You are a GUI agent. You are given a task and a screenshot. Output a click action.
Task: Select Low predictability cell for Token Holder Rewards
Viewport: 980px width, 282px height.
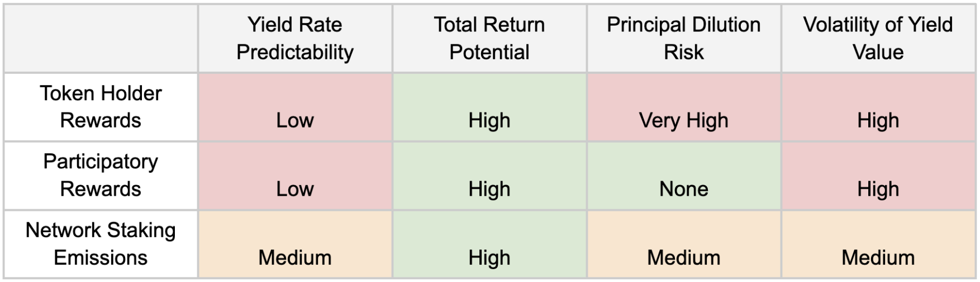pos(295,107)
